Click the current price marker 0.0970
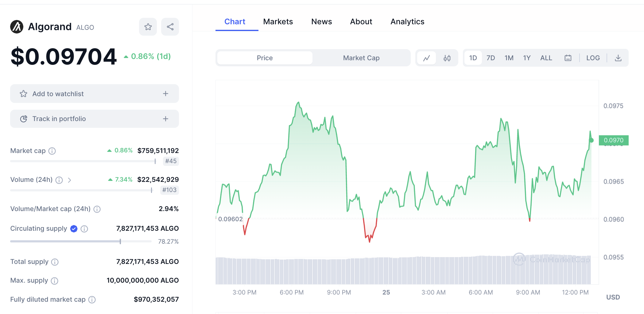This screenshot has height=314, width=644. 613,140
